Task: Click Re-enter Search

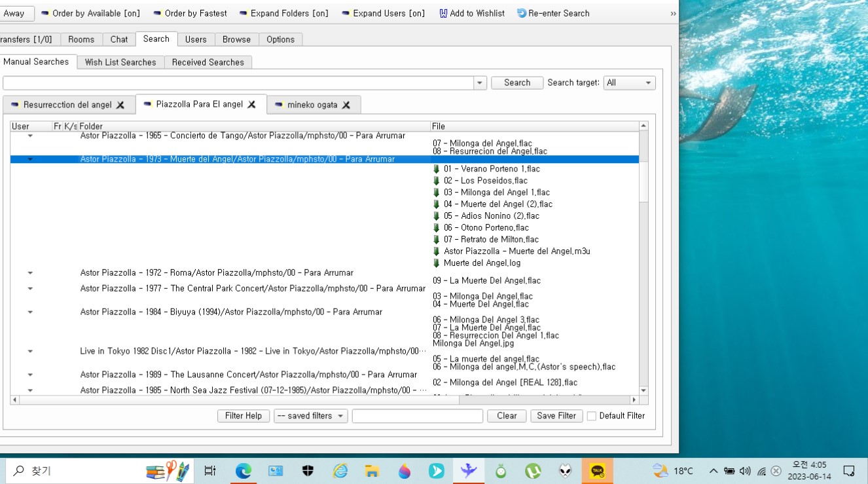Action: tap(553, 13)
